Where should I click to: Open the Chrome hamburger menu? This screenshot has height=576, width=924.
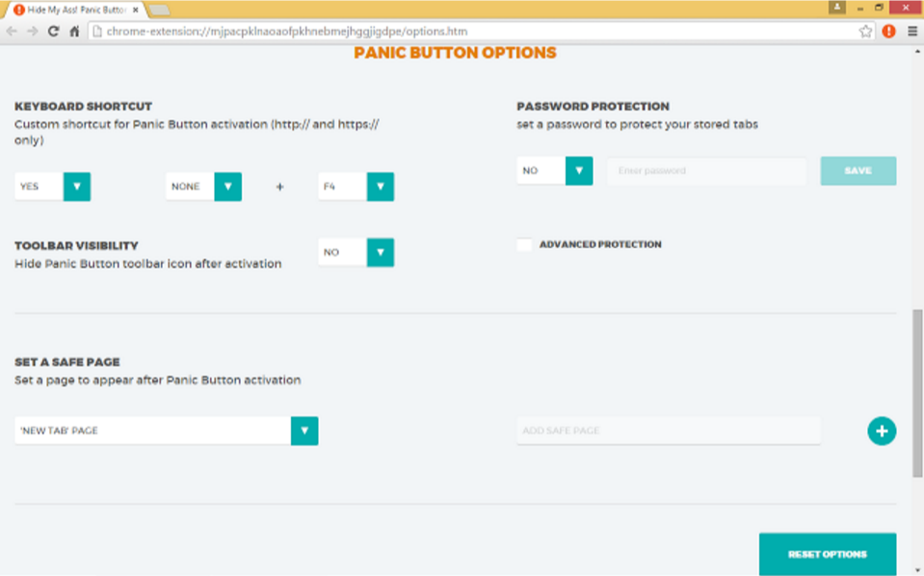coord(911,30)
